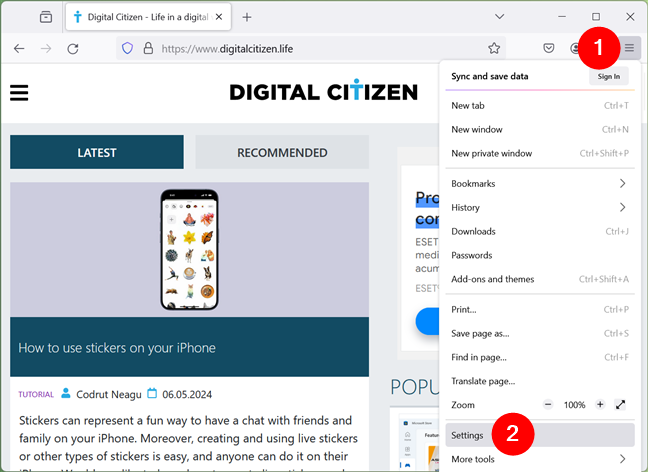Click the calendar date icon
648x472 pixels.
point(152,393)
